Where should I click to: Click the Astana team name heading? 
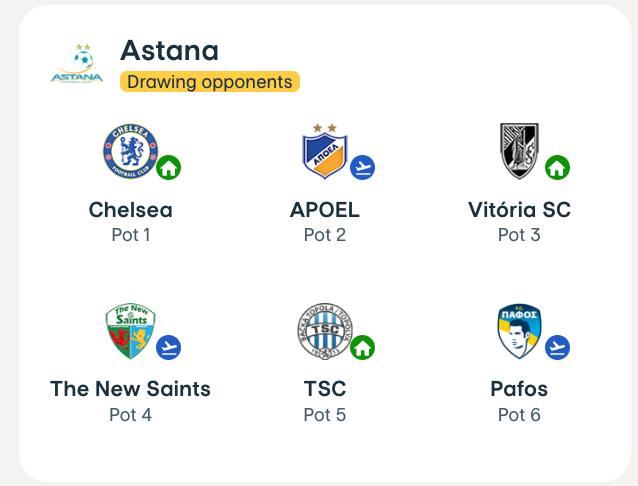[x=169, y=50]
